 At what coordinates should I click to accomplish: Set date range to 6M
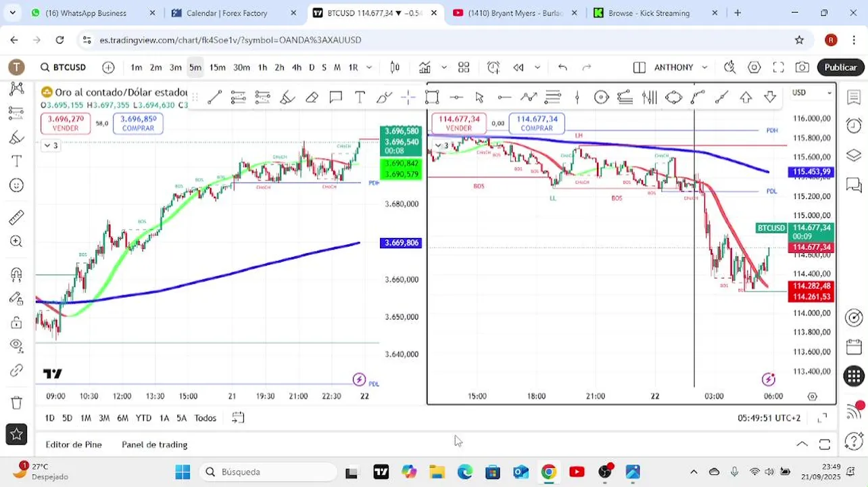[x=122, y=418]
